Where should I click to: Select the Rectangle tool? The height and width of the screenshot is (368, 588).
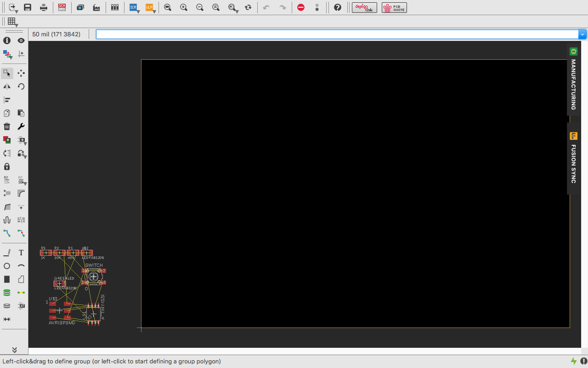tap(7, 279)
